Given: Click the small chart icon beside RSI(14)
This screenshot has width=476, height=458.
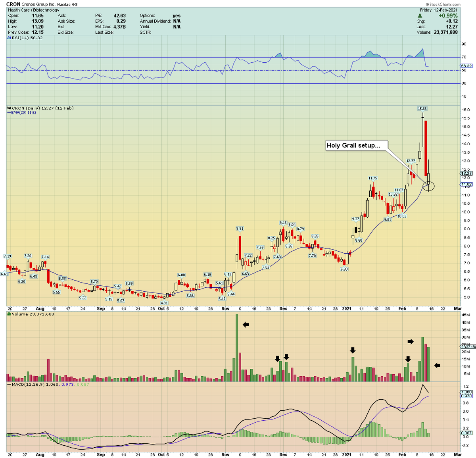Looking at the screenshot, I should pyautogui.click(x=9, y=38).
